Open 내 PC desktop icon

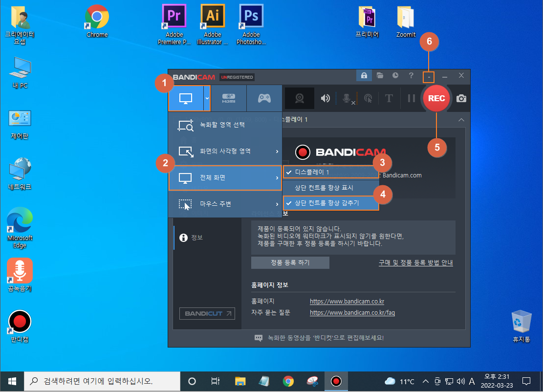click(20, 73)
